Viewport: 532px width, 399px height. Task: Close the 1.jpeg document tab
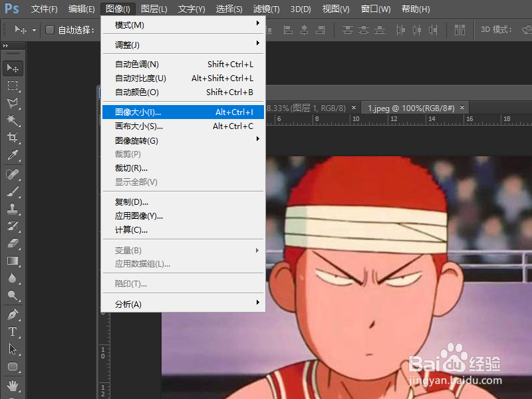[x=462, y=108]
